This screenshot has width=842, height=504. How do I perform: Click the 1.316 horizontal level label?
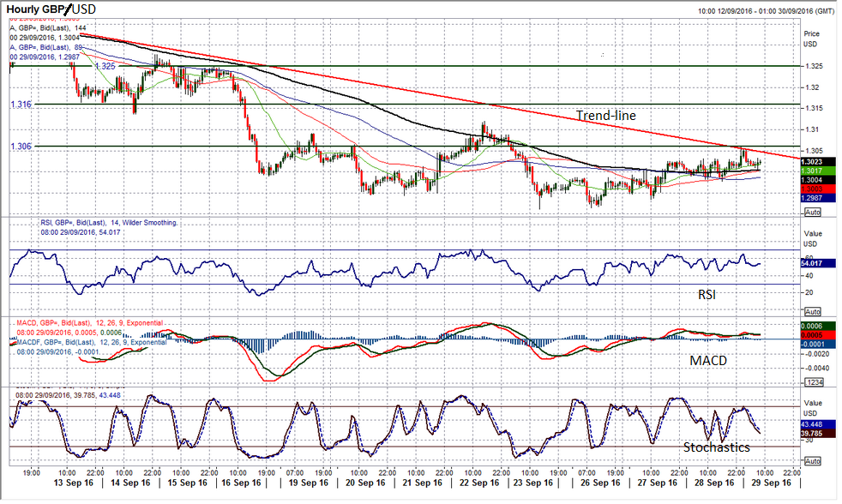click(x=21, y=104)
